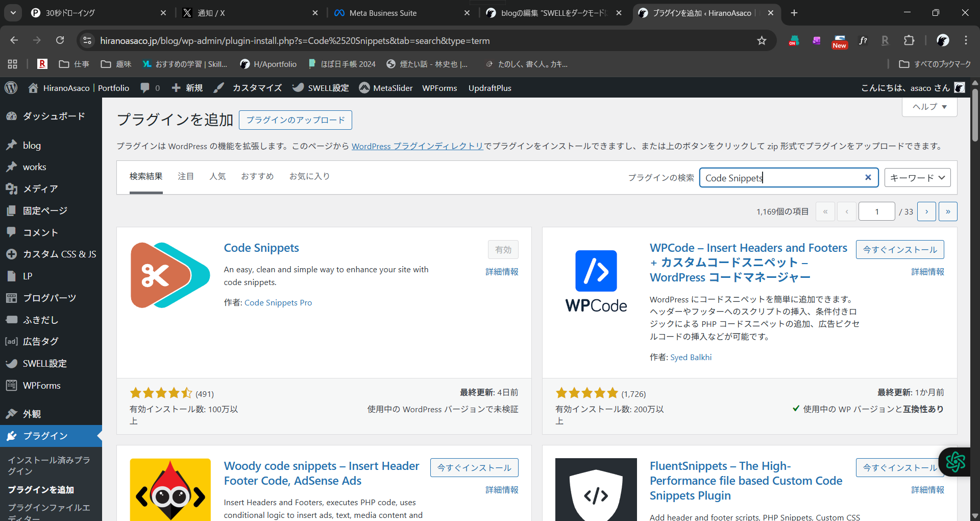Bookmark this page with the star icon

point(762,40)
